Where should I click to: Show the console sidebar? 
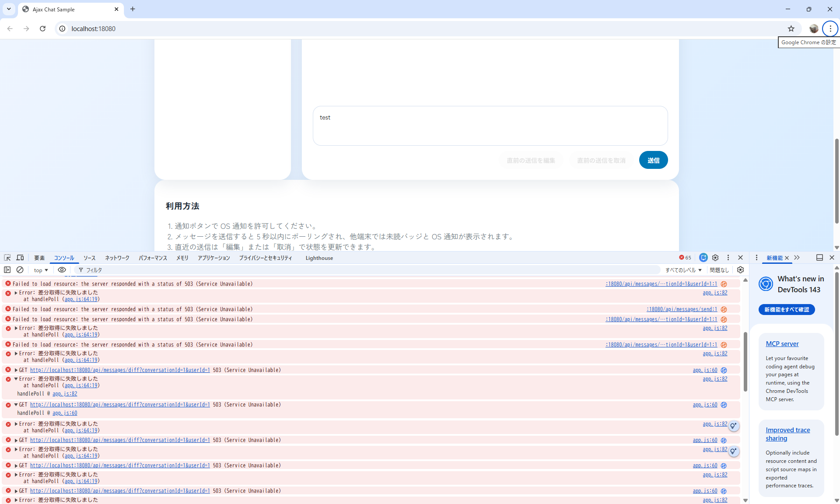click(x=7, y=270)
